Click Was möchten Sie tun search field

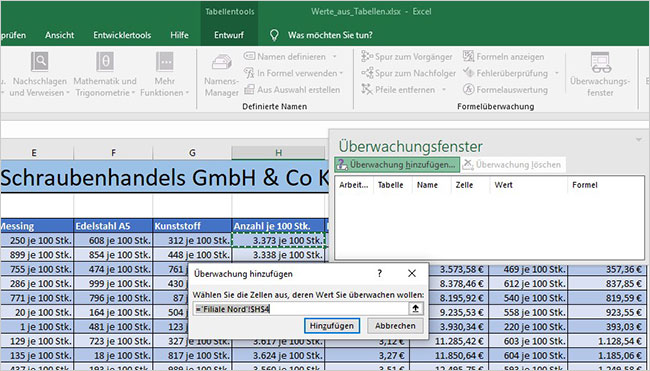point(330,35)
